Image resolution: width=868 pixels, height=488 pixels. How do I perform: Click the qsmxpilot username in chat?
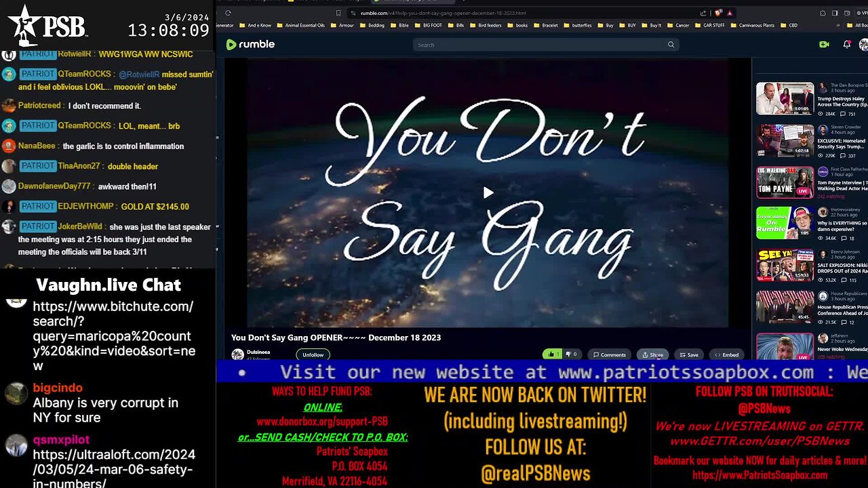coord(61,439)
